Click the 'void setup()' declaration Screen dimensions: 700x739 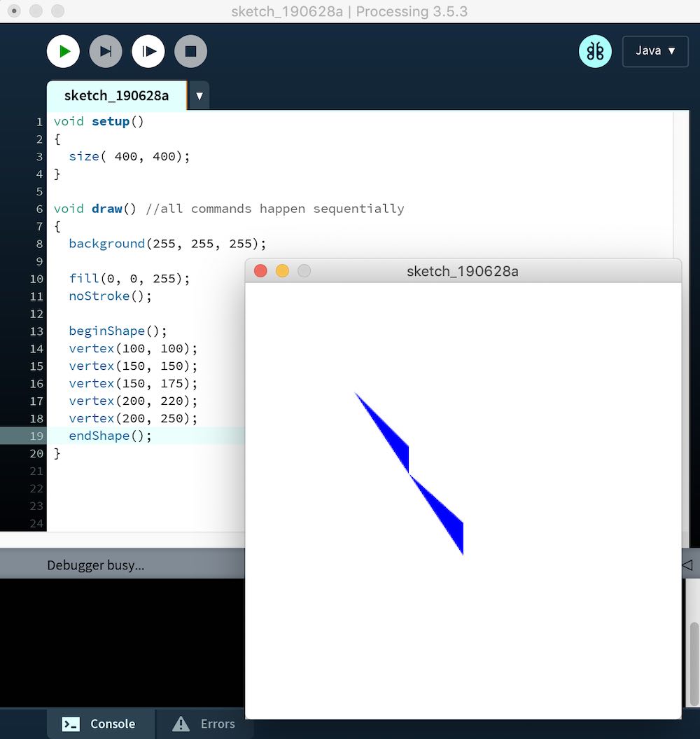(x=99, y=122)
